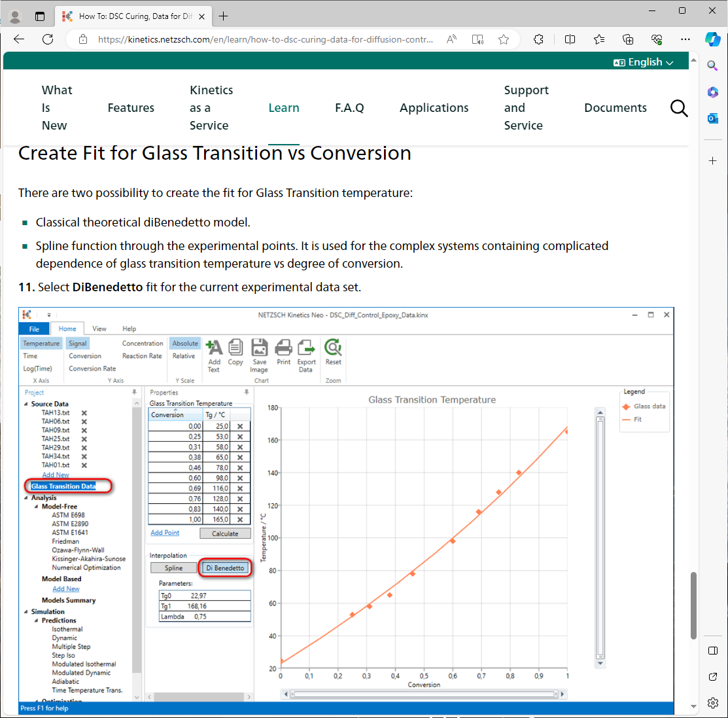Click the website's magnifier search icon
The image size is (728, 718).
[679, 108]
